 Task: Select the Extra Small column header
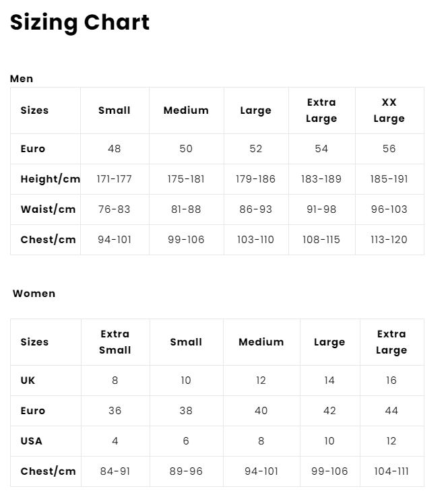115,342
